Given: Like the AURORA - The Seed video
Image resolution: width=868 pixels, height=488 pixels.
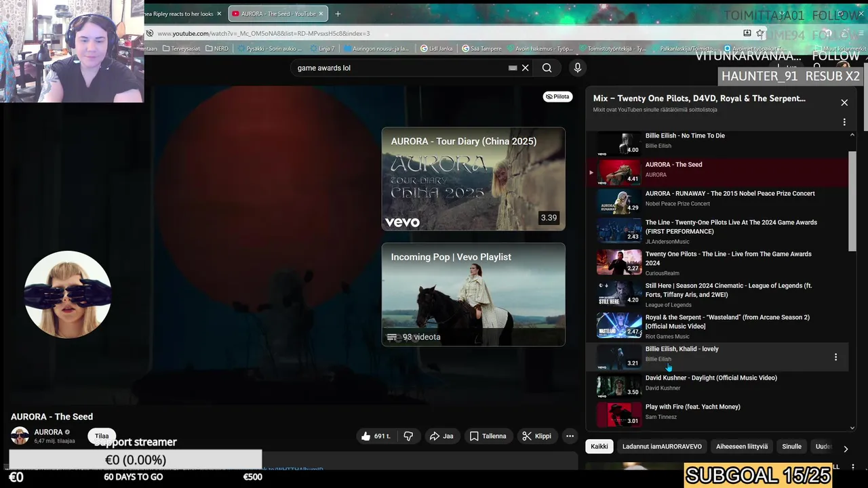Looking at the screenshot, I should point(376,436).
